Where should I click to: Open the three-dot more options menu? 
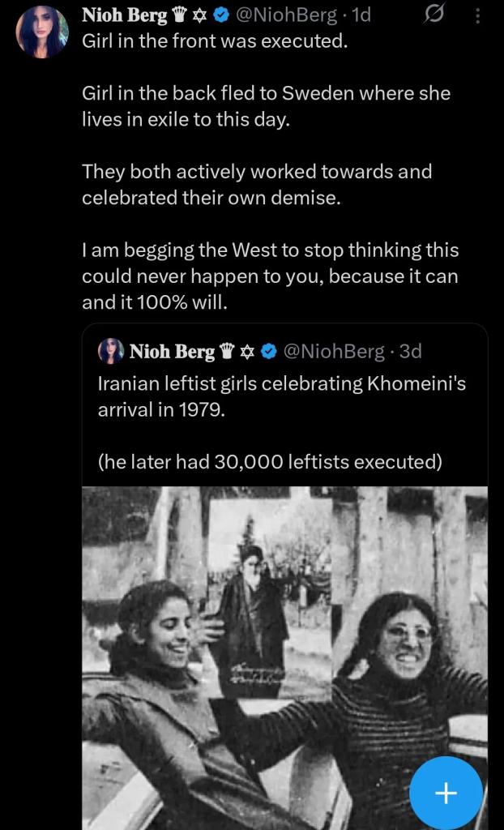pyautogui.click(x=476, y=16)
